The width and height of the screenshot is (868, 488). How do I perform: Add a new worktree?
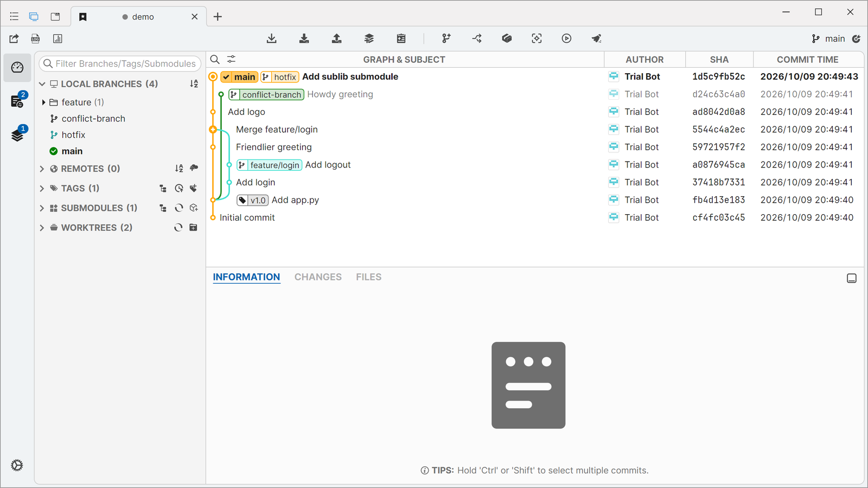click(x=194, y=228)
